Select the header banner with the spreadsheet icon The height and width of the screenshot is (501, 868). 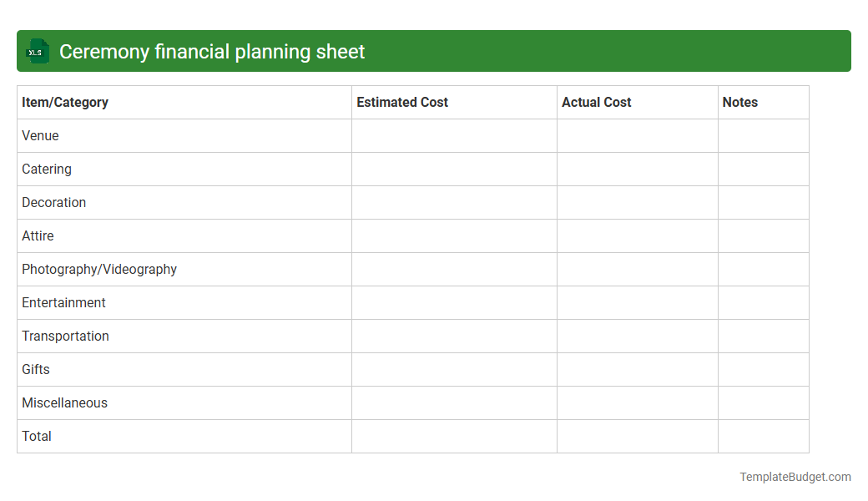(x=434, y=51)
